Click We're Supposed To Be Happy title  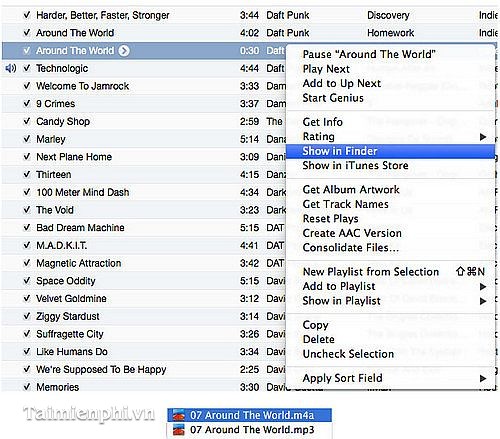pos(101,369)
